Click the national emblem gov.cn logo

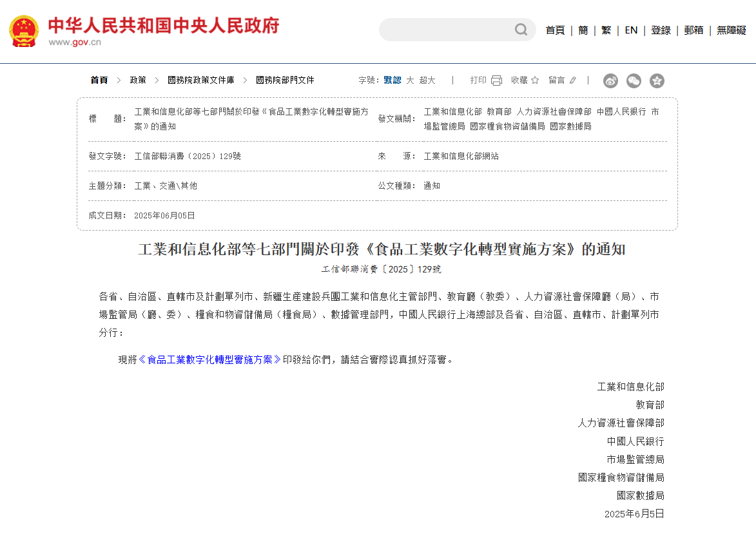pyautogui.click(x=24, y=30)
